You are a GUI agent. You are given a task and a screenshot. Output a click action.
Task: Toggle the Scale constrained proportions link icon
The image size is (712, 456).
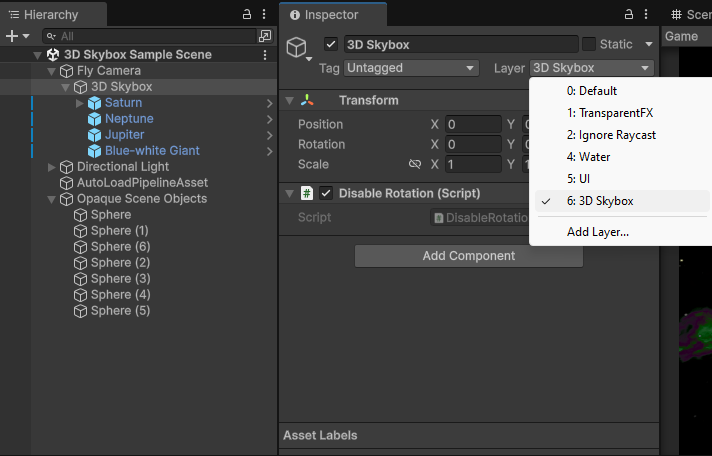pos(414,164)
